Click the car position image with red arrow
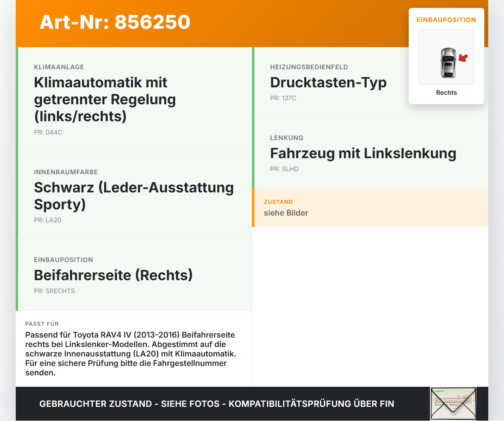Screen dimensions: 504x421 coord(447,57)
